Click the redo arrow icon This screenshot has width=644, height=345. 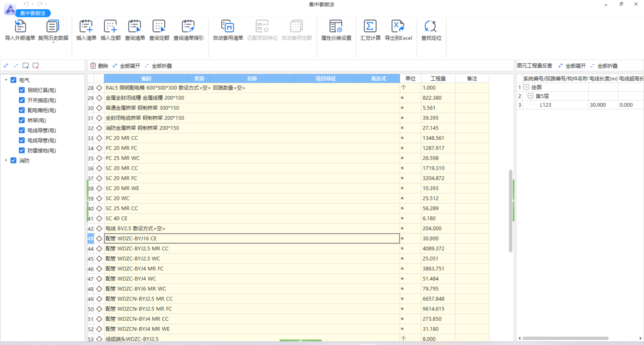click(x=40, y=4)
